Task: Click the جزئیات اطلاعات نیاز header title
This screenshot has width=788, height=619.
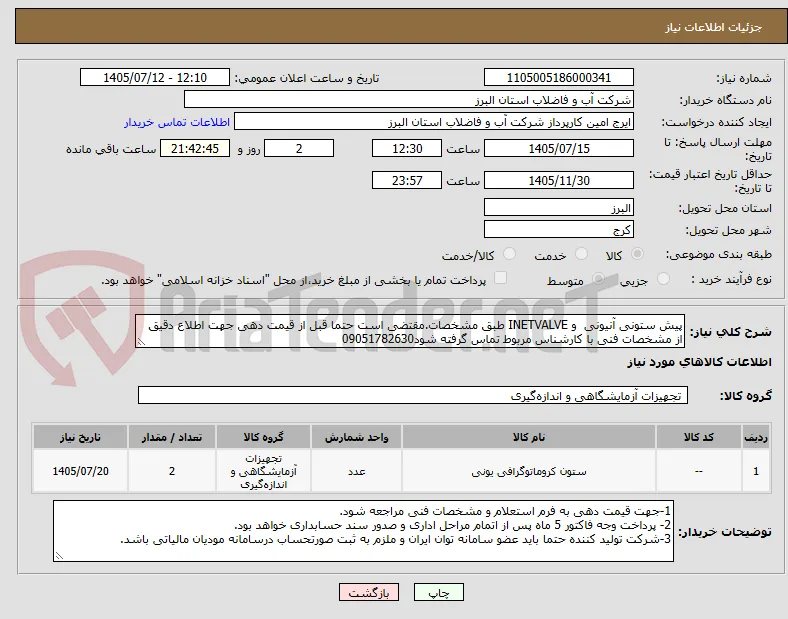Action: click(x=713, y=27)
